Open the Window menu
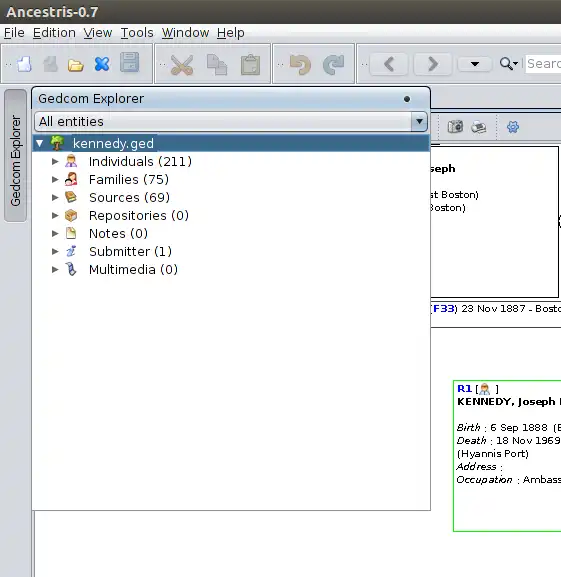Image resolution: width=561 pixels, height=577 pixels. [x=185, y=33]
